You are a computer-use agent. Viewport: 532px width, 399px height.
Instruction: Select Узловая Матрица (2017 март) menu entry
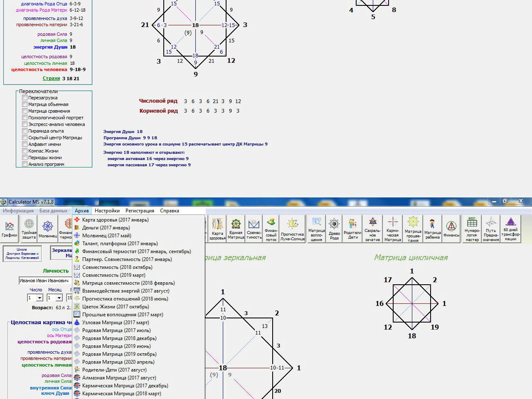[116, 323]
